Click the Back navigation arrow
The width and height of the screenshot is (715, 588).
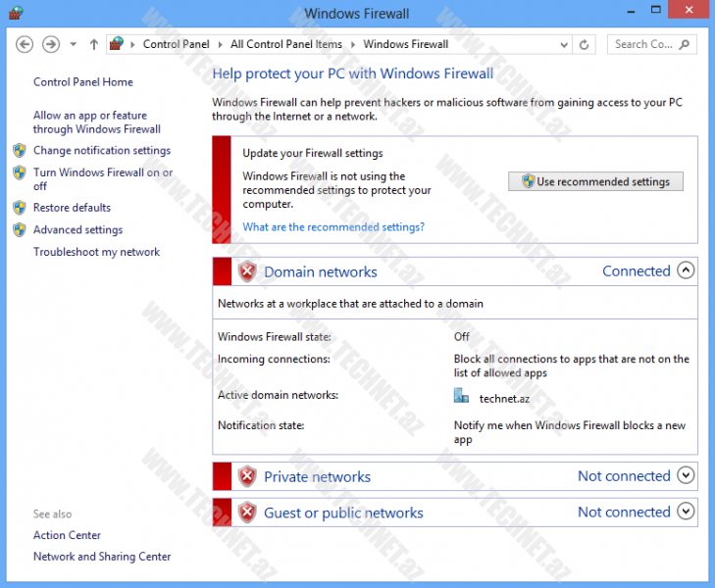[x=25, y=45]
